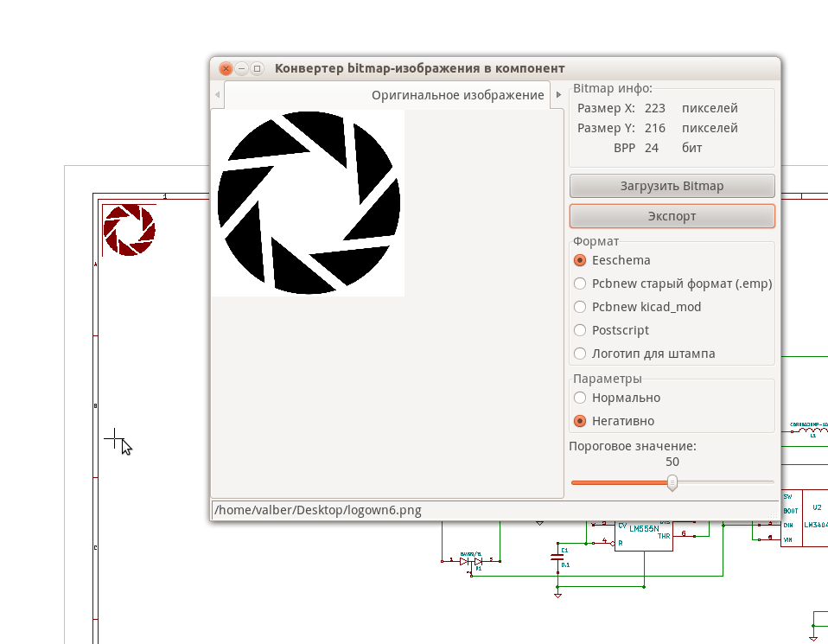Click the aperture image preview
This screenshot has height=644, width=828.
[308, 203]
